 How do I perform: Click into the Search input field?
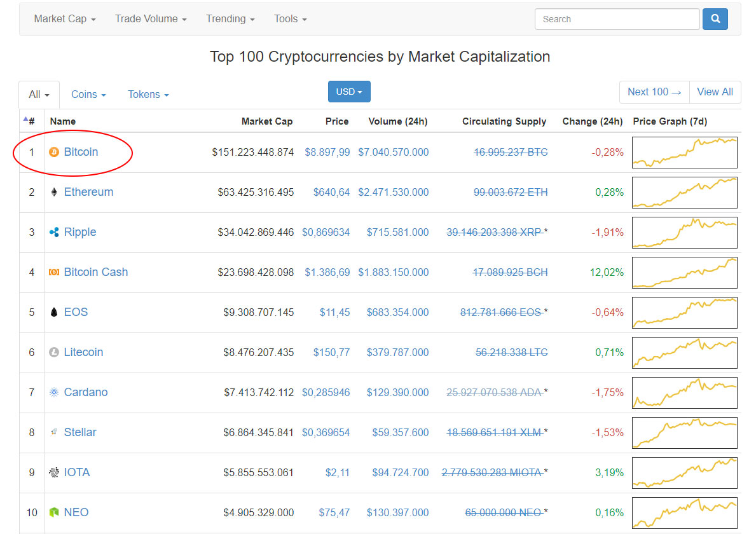617,19
